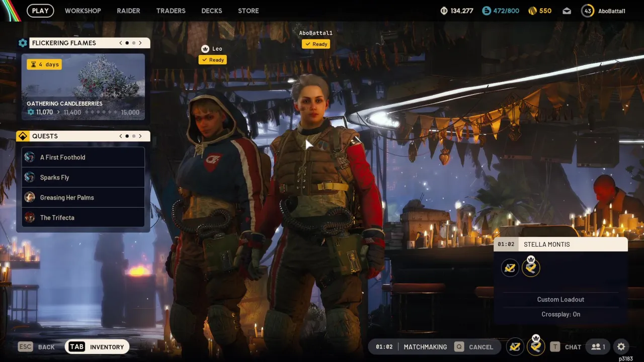Click the 01:02 timer in Stella Montis panel
Image resolution: width=644 pixels, height=362 pixels.
[506, 244]
